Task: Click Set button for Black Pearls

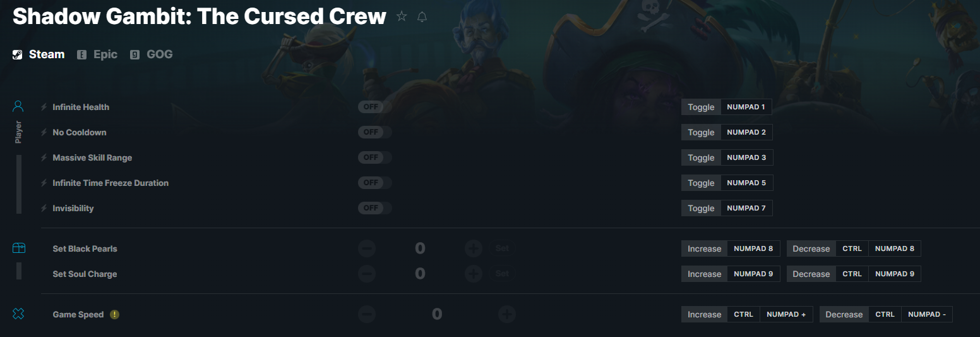Action: [x=502, y=248]
